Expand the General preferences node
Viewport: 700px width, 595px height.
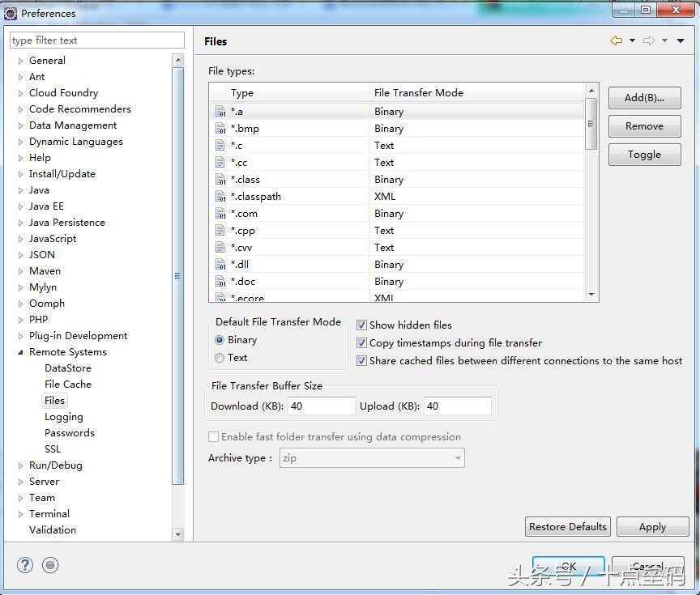tap(21, 61)
